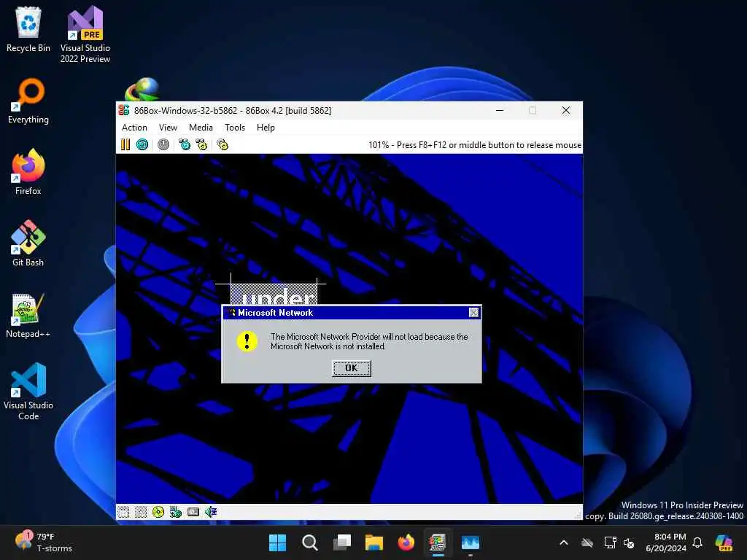Click OK in Microsoft Network dialog
Screen dimensions: 747x560
351,368
